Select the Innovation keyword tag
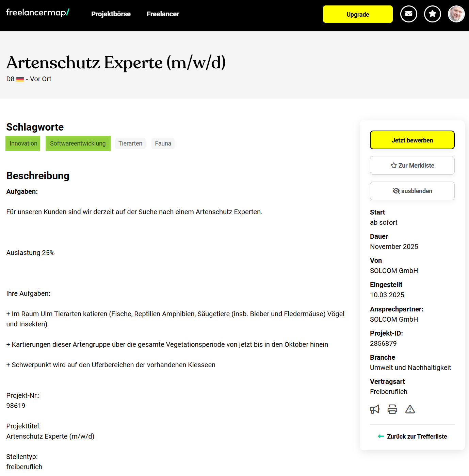This screenshot has width=469, height=476. coord(23,143)
